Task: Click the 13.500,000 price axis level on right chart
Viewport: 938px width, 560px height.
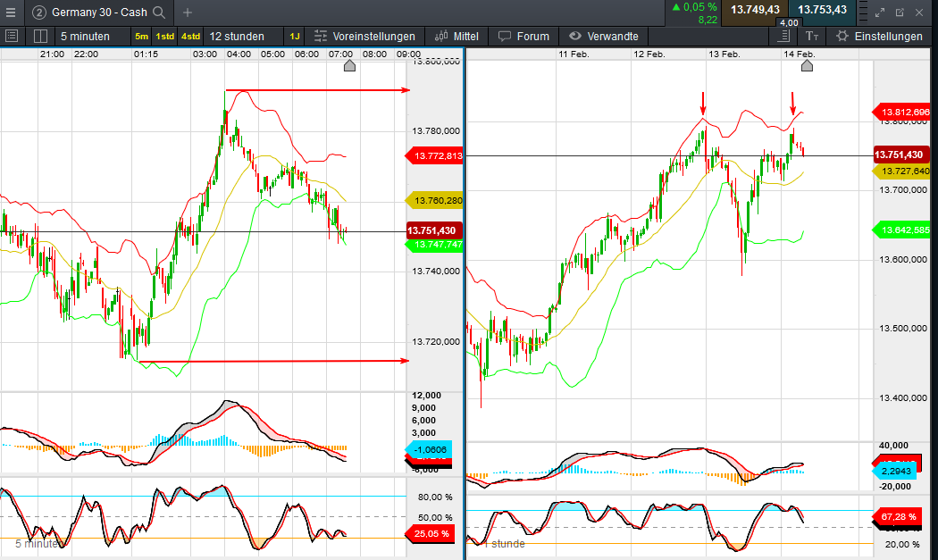Action: 902,329
